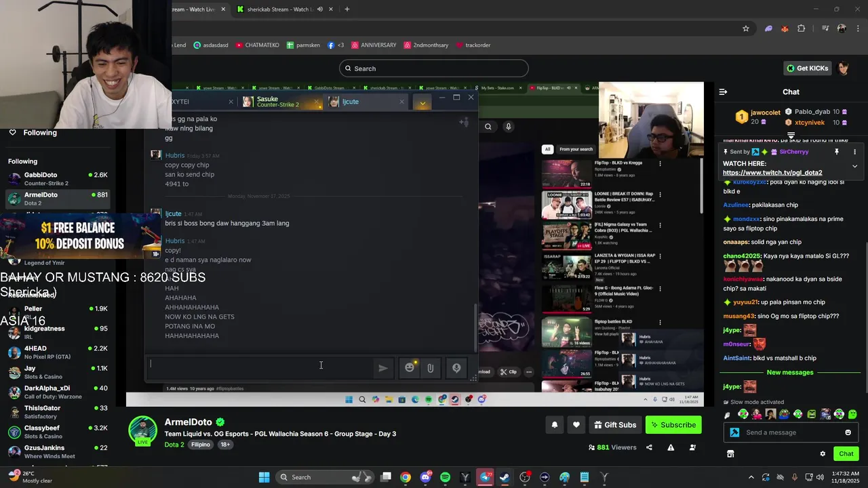Open kidgreatness channel in sidebar

(x=58, y=333)
